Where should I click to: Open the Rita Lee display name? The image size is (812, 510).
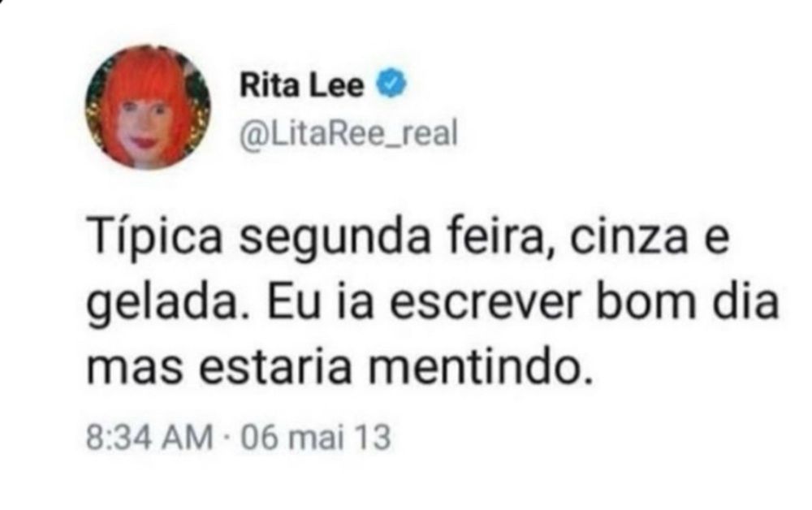click(x=302, y=85)
